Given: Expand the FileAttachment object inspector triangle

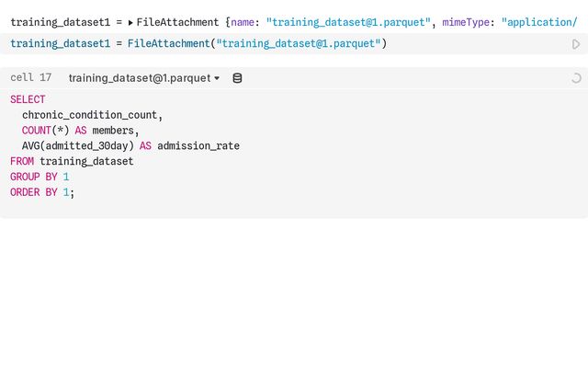Looking at the screenshot, I should tap(130, 21).
